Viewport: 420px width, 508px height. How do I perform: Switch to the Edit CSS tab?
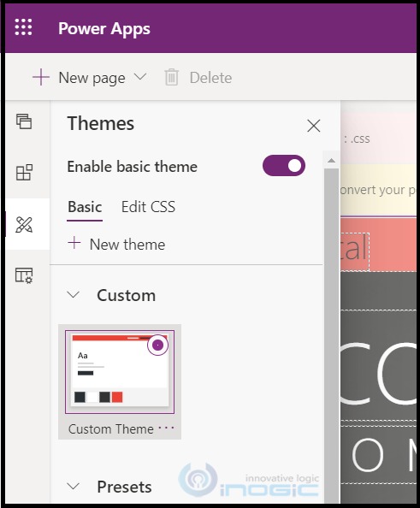click(x=148, y=207)
